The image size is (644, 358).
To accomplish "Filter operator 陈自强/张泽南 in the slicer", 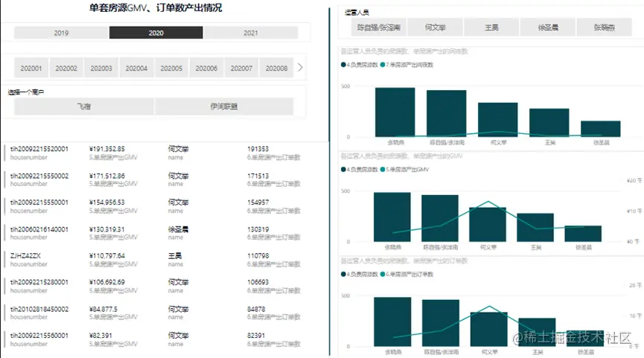I will point(379,28).
